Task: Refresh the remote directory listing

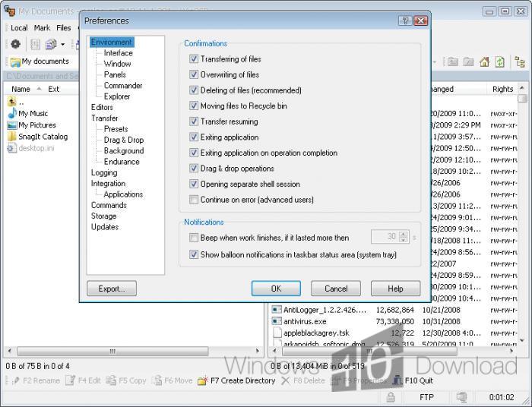Action: 500,62
